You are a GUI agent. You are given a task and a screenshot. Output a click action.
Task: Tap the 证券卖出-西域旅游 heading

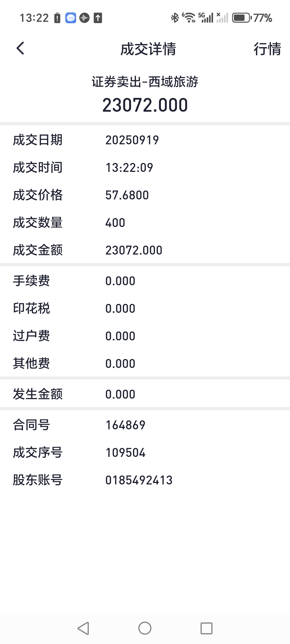point(145,82)
